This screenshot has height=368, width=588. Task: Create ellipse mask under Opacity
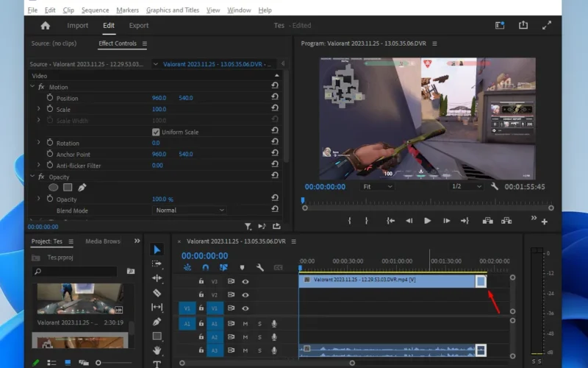(53, 188)
